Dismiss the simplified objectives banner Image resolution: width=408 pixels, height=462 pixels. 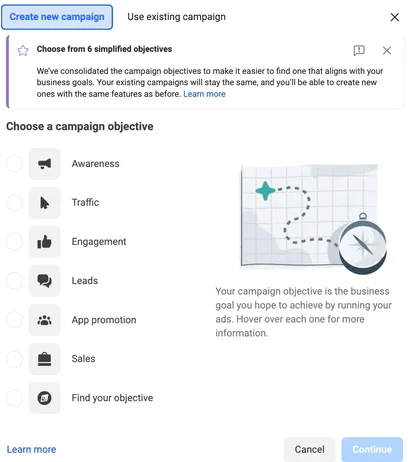point(387,51)
